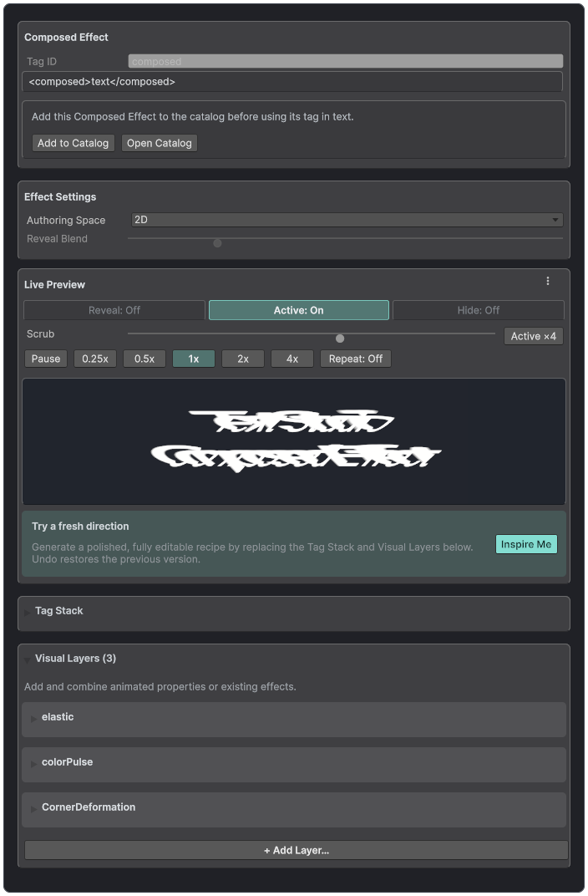This screenshot has height=896, width=588.
Task: Click the Scrub label
Action: [x=41, y=333]
